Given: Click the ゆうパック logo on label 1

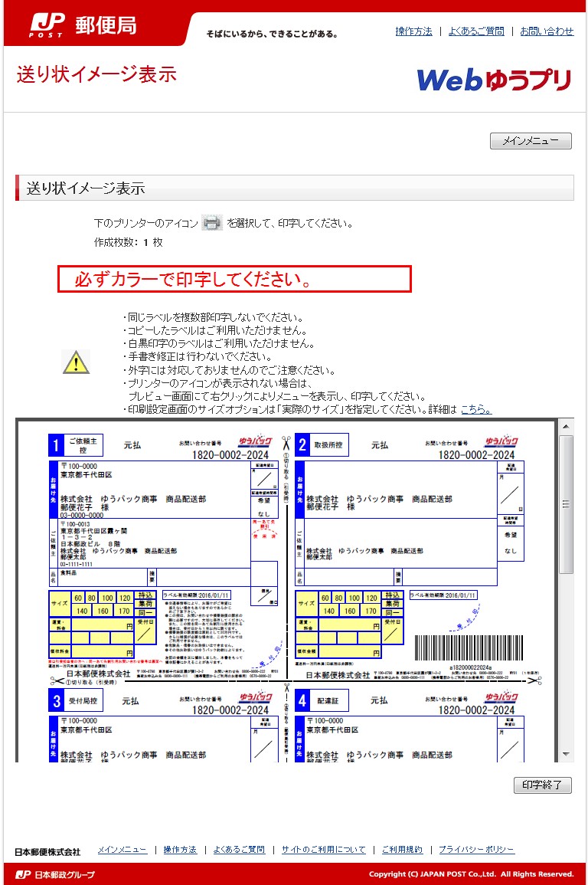Looking at the screenshot, I should pos(255,441).
